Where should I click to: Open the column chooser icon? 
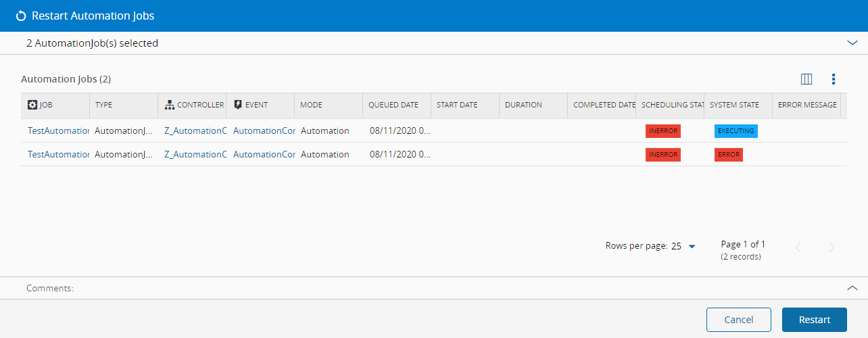click(x=806, y=79)
